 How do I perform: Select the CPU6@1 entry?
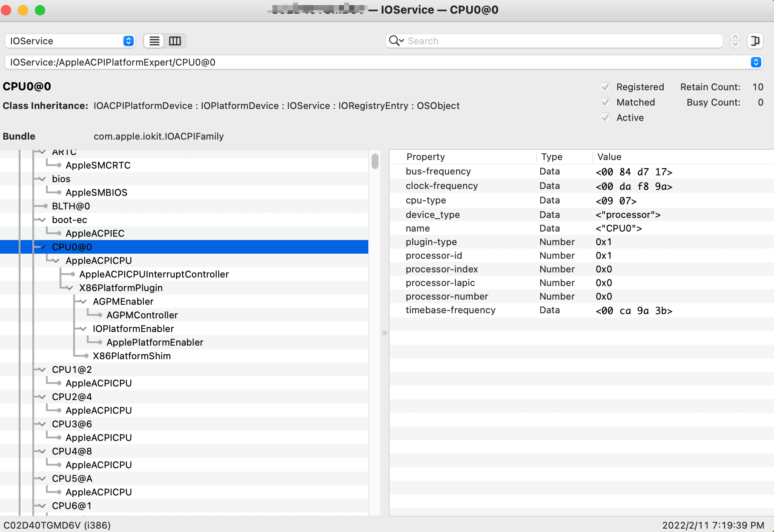pyautogui.click(x=72, y=506)
